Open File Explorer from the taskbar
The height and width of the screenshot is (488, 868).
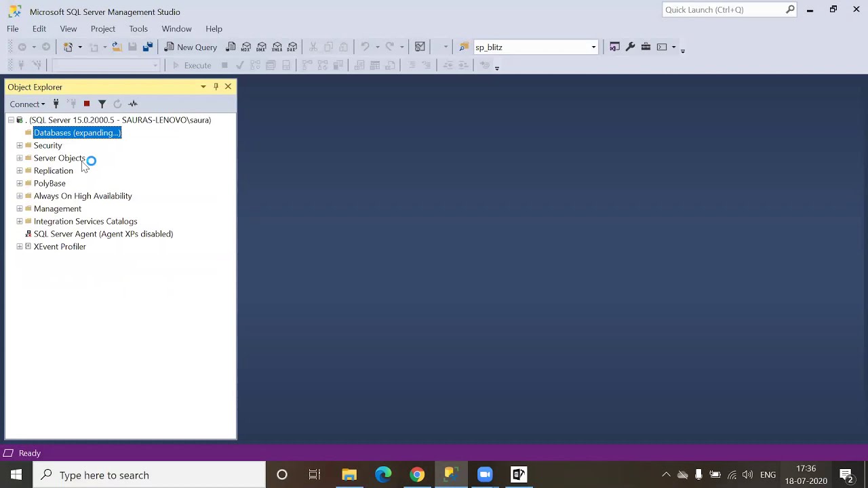[349, 475]
